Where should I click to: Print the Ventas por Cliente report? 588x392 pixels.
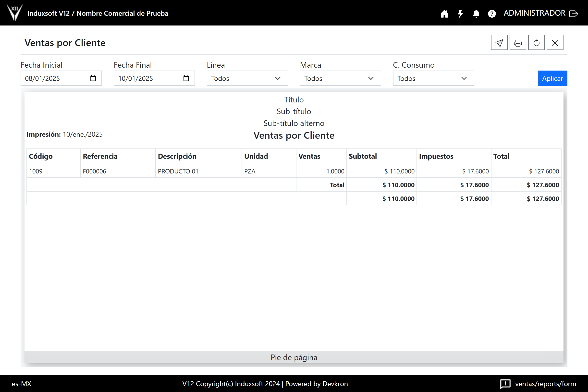pyautogui.click(x=517, y=43)
